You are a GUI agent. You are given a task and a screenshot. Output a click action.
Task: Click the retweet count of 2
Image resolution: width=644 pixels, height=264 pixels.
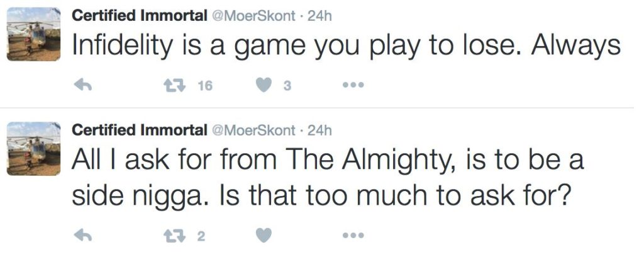pyautogui.click(x=201, y=238)
